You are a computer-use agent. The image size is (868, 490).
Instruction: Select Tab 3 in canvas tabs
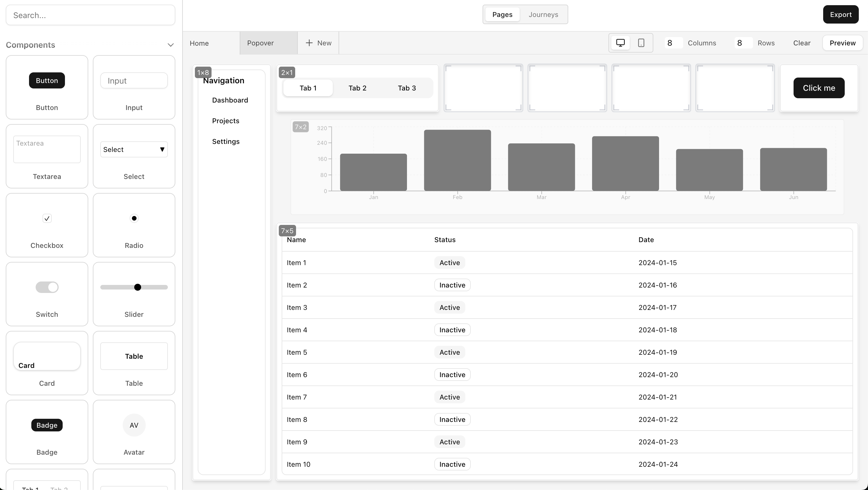[407, 88]
